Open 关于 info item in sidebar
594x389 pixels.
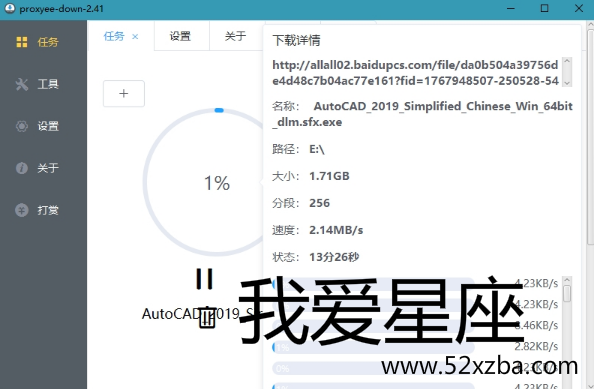pos(38,168)
